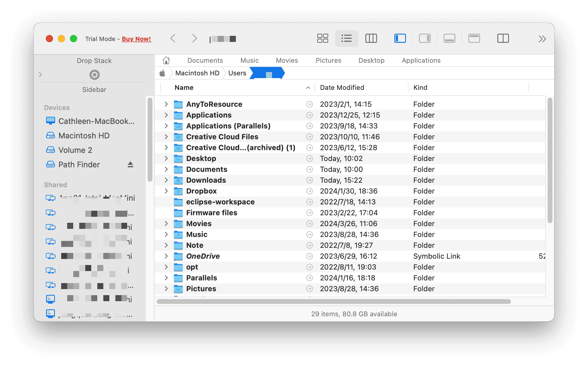Switch to icon grid view

coord(322,38)
